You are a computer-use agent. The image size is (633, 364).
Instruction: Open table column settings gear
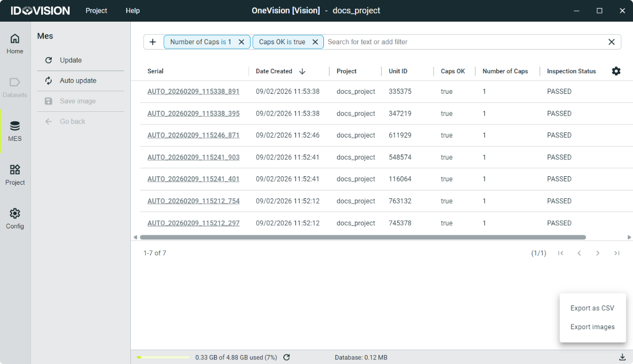(616, 71)
